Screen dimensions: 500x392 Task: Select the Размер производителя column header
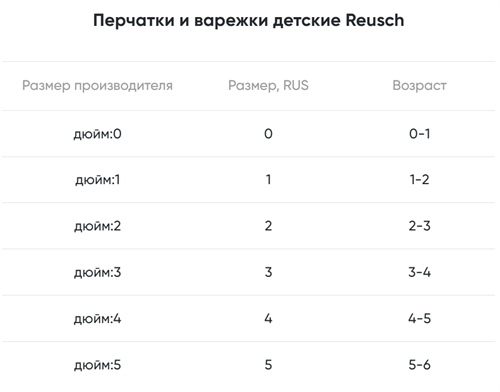97,86
